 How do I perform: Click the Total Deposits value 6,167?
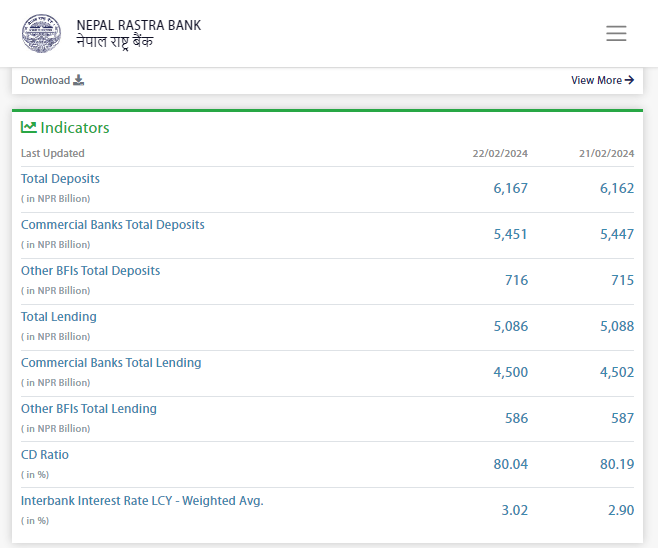pos(510,188)
